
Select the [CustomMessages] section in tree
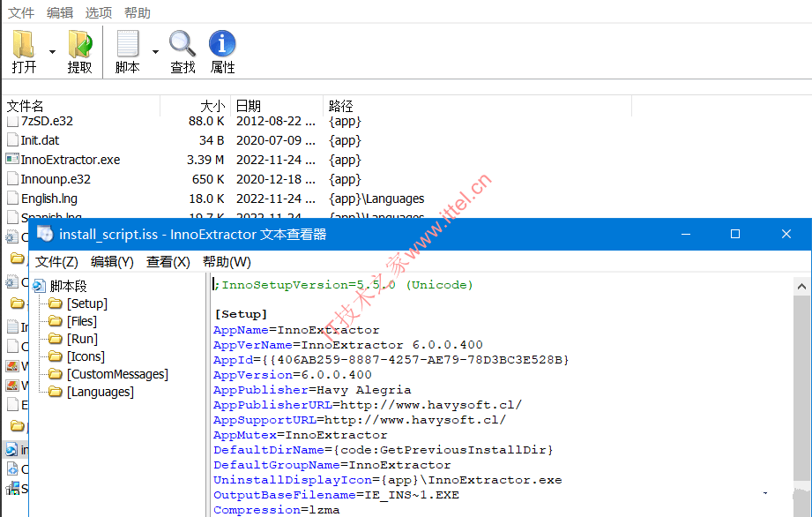click(x=117, y=374)
